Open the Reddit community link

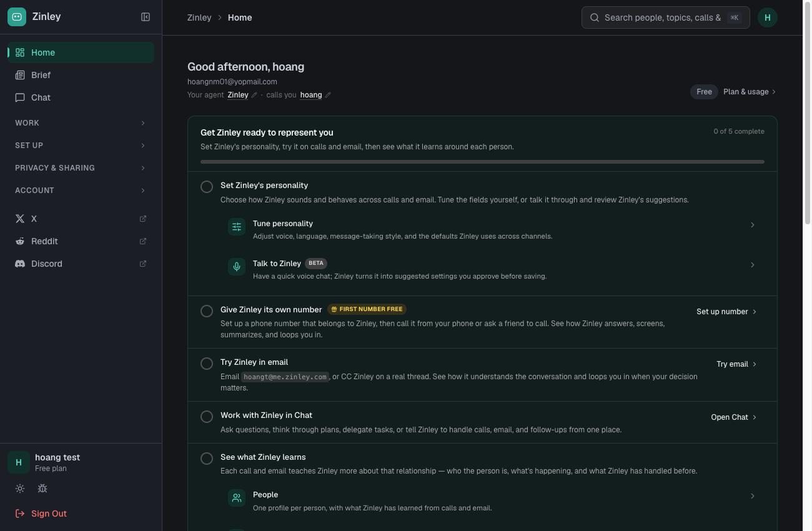pos(81,241)
